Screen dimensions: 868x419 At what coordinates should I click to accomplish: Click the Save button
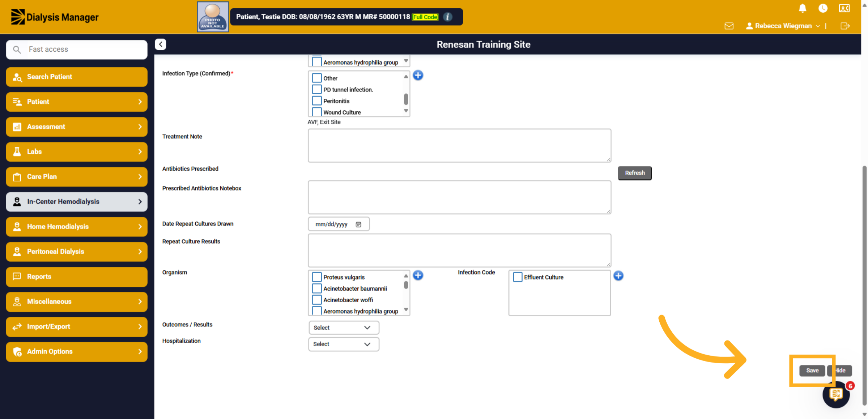[x=812, y=371]
